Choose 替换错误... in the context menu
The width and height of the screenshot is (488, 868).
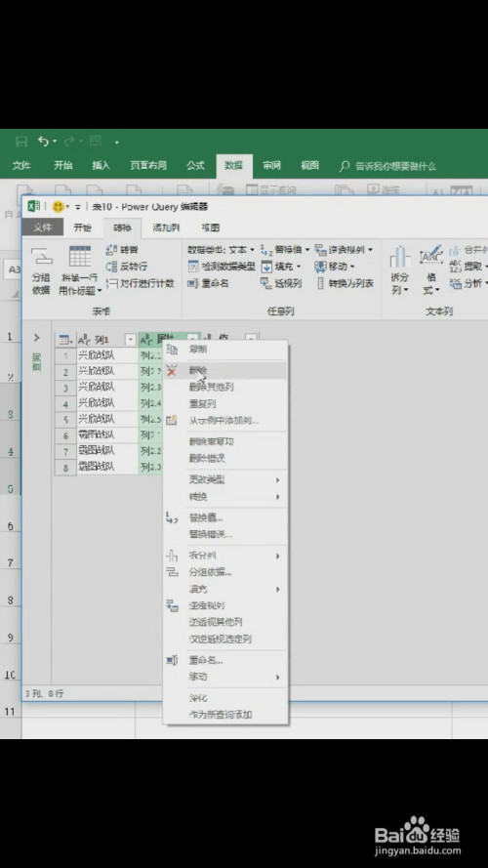225,534
